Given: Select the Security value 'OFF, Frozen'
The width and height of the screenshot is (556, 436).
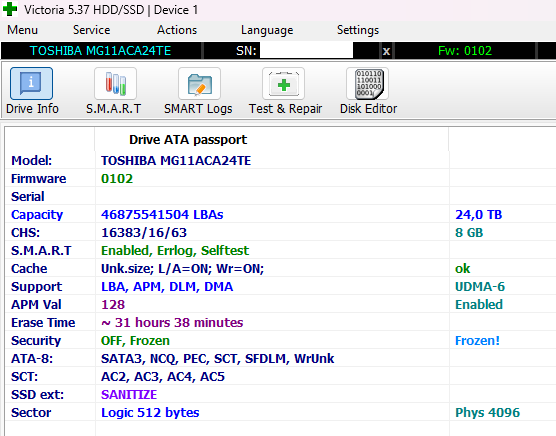Looking at the screenshot, I should [x=135, y=341].
